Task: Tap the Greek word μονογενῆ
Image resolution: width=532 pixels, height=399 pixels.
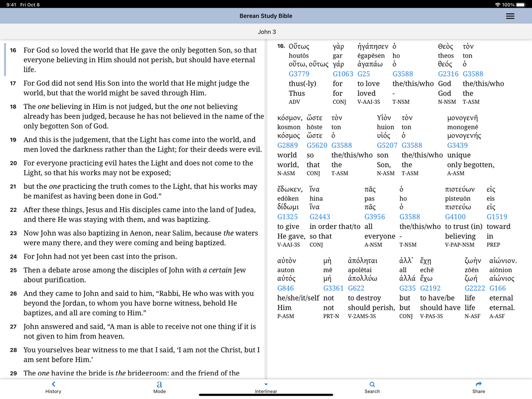Action: click(462, 118)
